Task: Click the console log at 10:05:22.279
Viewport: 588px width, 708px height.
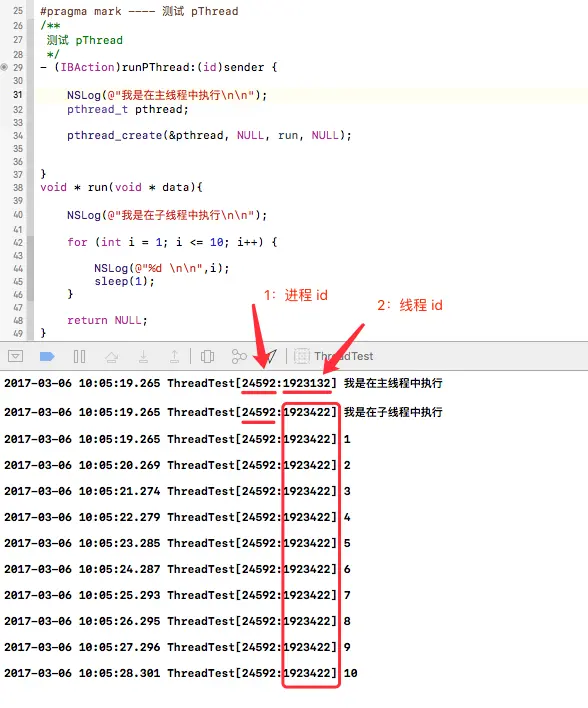Action: (x=177, y=517)
